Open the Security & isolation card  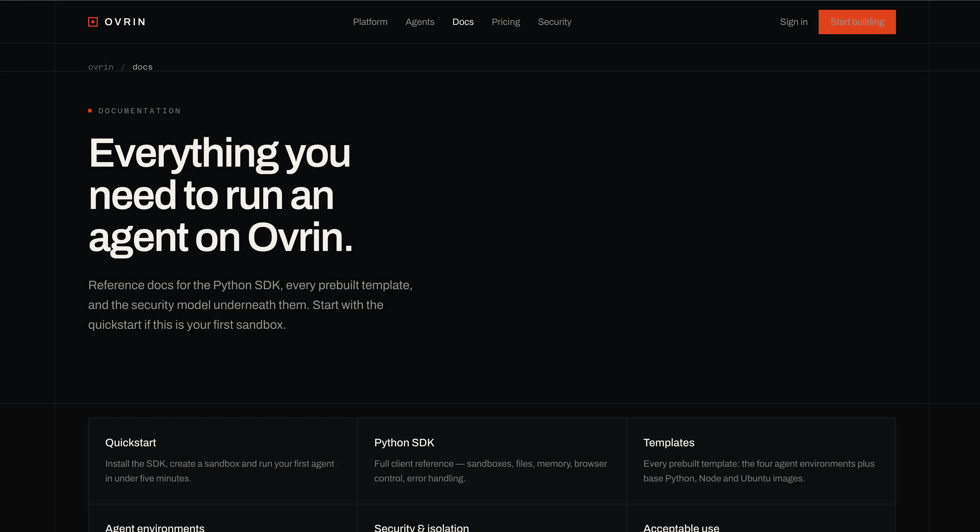click(x=491, y=518)
